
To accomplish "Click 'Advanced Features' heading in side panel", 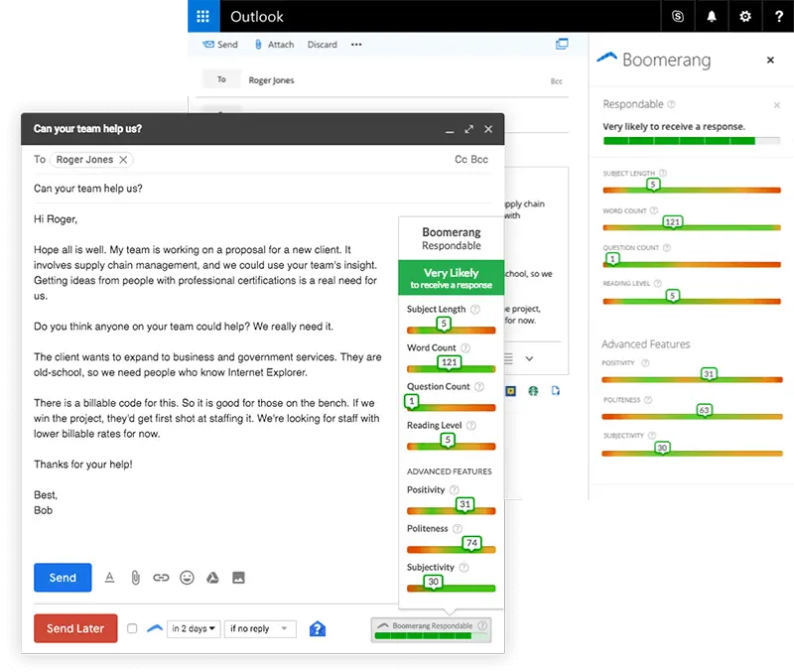I will click(646, 343).
